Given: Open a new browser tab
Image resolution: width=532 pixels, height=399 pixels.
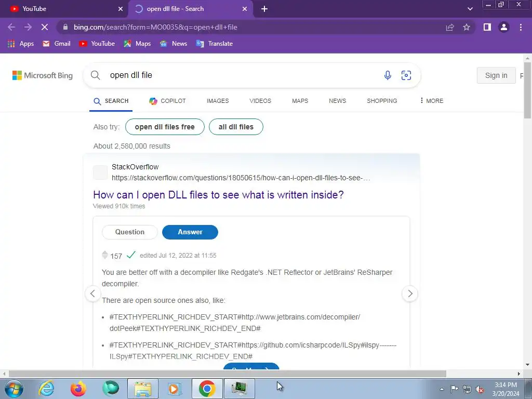Looking at the screenshot, I should 264,9.
